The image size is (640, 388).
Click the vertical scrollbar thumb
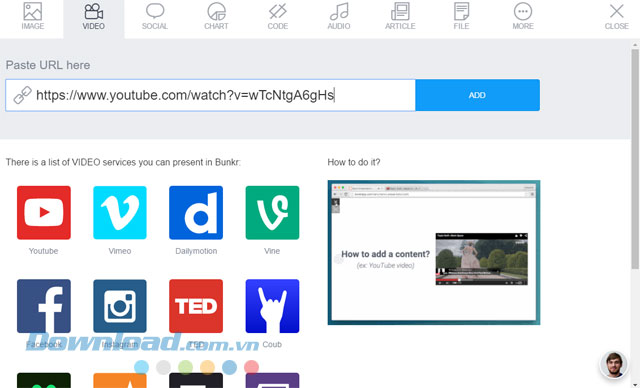point(635,159)
